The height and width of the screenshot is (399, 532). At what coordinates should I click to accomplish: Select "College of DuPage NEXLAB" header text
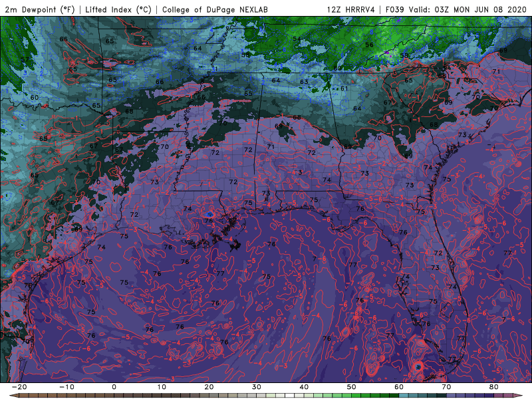215,9
